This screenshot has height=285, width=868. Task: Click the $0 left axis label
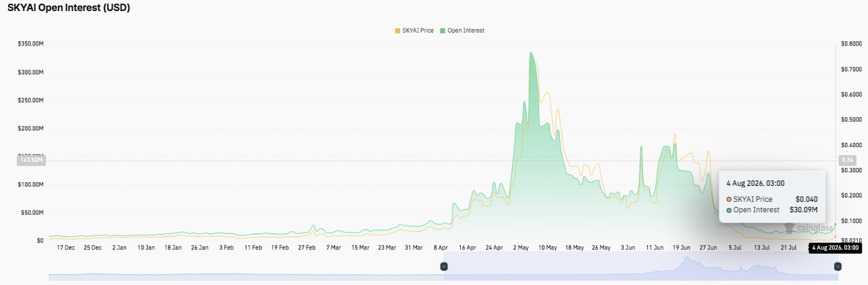[x=40, y=241]
